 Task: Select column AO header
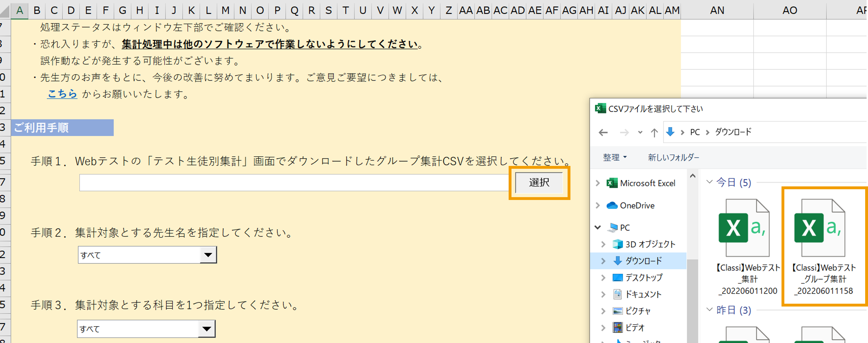tap(790, 11)
